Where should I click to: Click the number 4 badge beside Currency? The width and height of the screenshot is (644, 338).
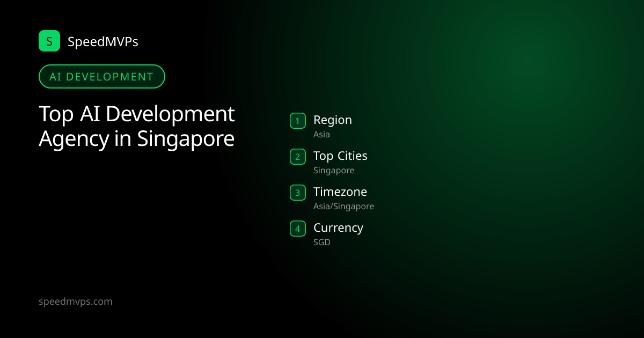click(298, 229)
